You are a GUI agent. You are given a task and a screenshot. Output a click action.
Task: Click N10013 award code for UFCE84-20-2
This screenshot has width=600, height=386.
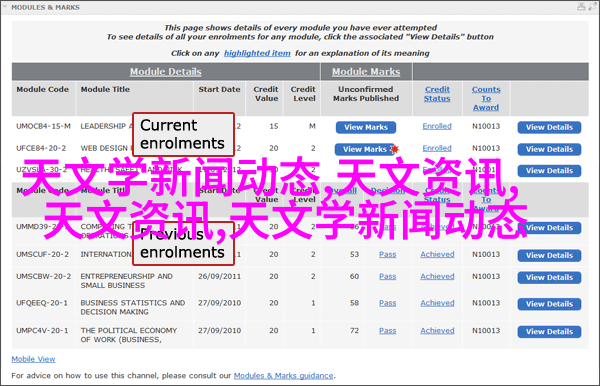486,148
